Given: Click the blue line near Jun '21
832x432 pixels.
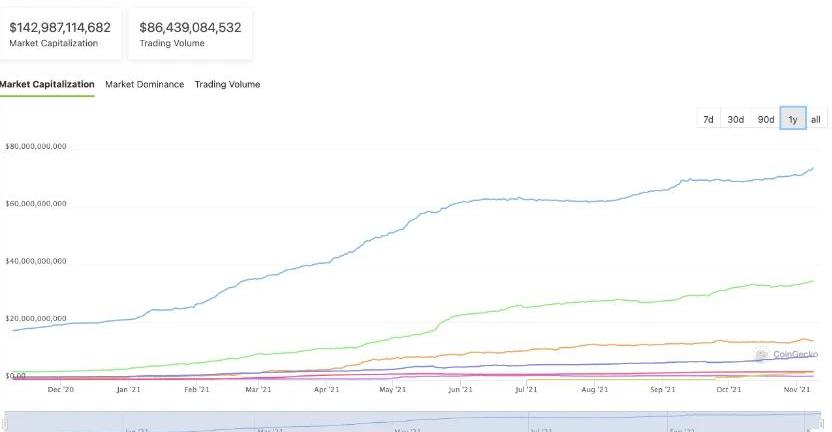Looking at the screenshot, I should click(460, 203).
